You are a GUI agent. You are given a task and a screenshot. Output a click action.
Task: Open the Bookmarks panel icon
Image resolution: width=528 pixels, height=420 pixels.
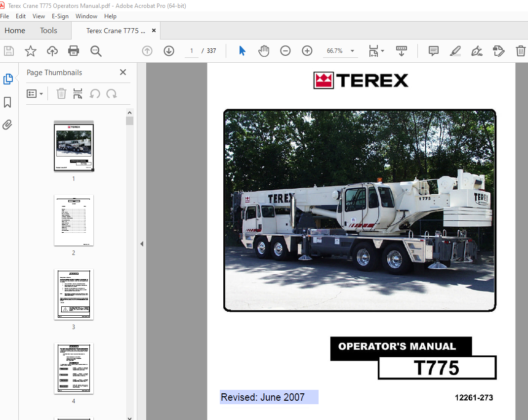click(x=7, y=102)
